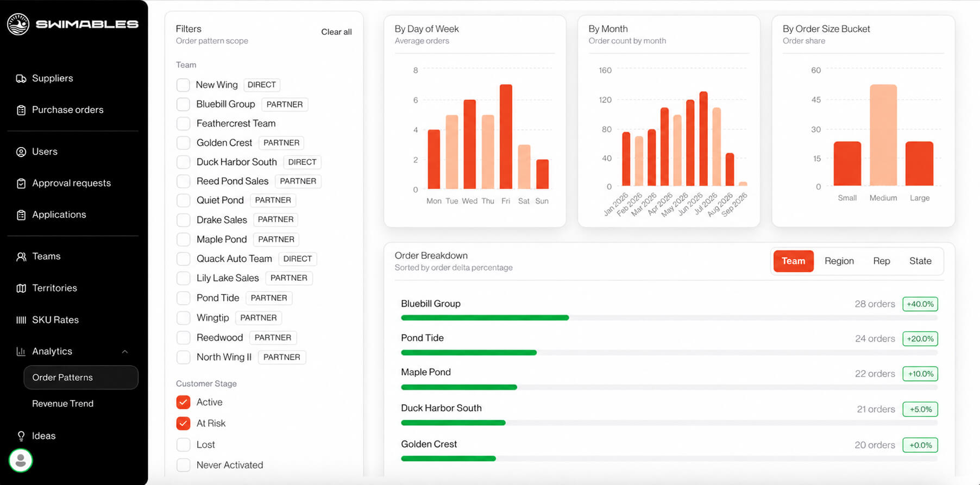This screenshot has width=980, height=485.
Task: Collapse the Analytics menu chevron
Action: [125, 352]
